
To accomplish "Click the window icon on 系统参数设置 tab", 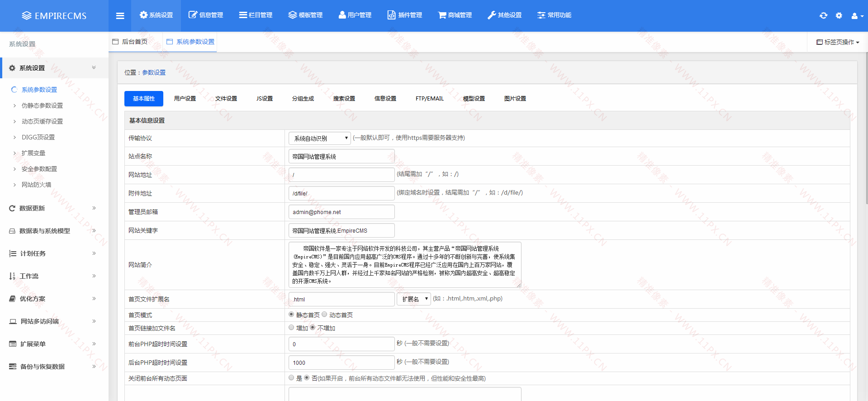I will point(170,42).
